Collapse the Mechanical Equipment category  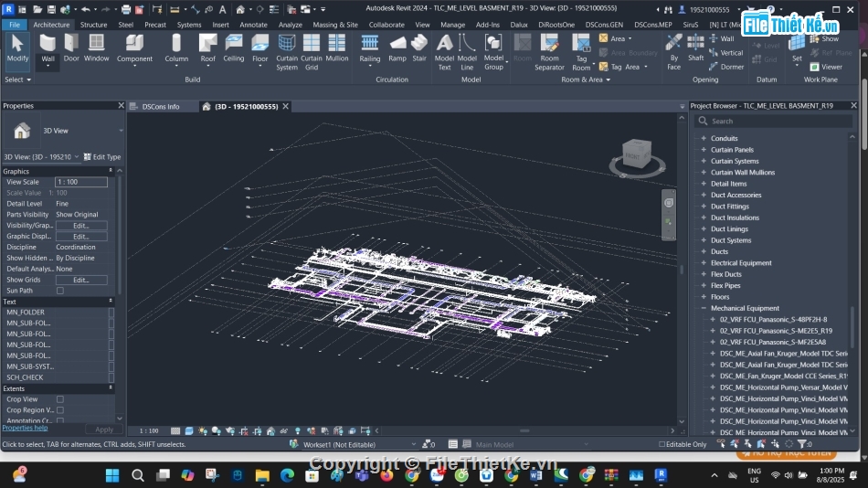tap(704, 308)
